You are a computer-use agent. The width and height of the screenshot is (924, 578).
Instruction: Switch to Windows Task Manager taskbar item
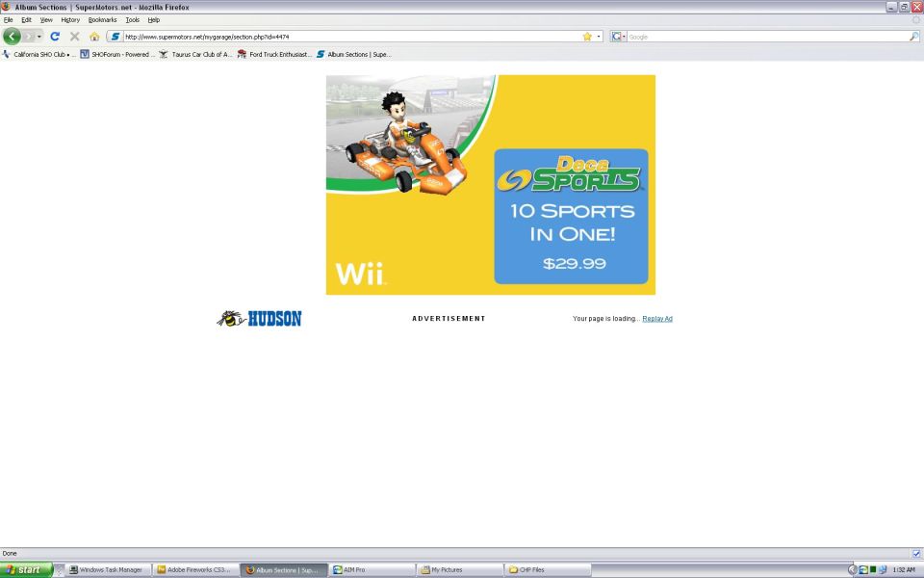[107, 569]
